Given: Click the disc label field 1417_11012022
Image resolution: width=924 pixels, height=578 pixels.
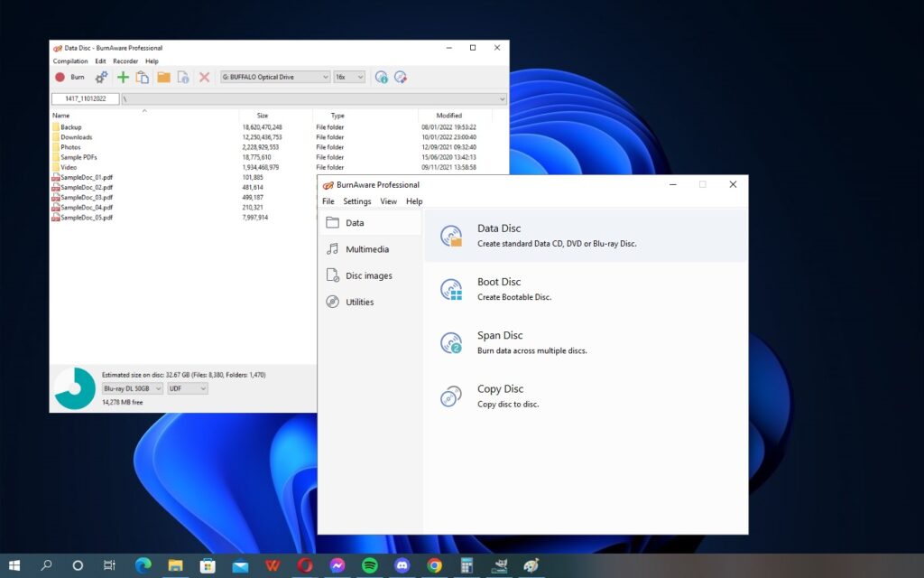Looking at the screenshot, I should 86,98.
